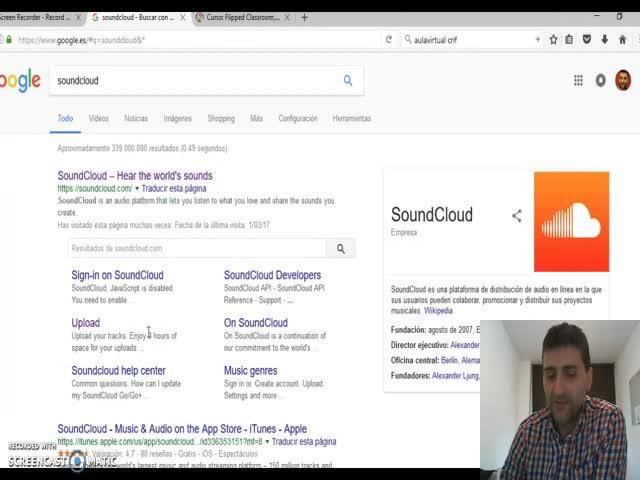640x480 pixels.
Task: Open the Configuración menu
Action: pyautogui.click(x=298, y=118)
